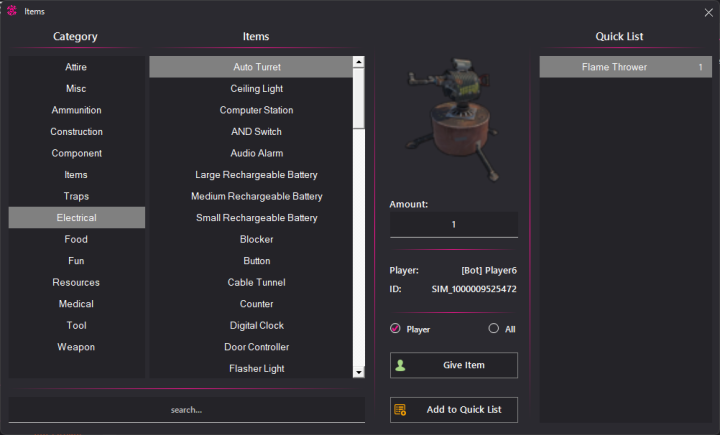This screenshot has width=720, height=435.
Task: Select Medium Rechargeable Battery item
Action: click(251, 197)
